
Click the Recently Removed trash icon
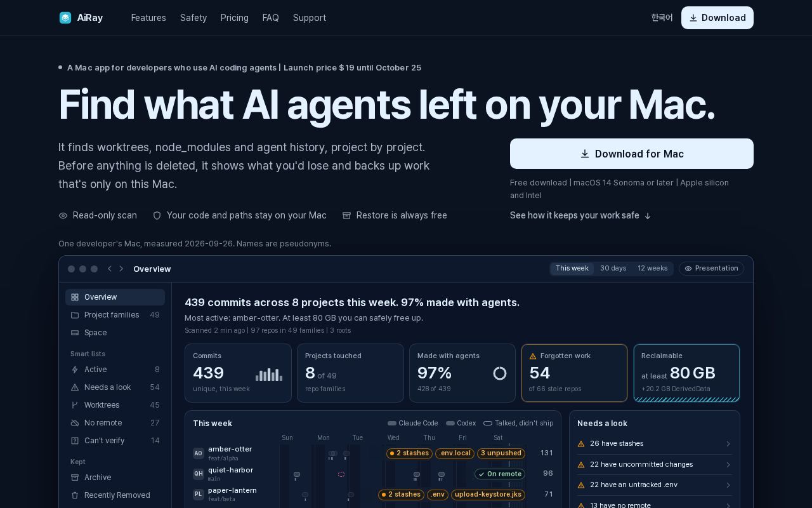(75, 495)
